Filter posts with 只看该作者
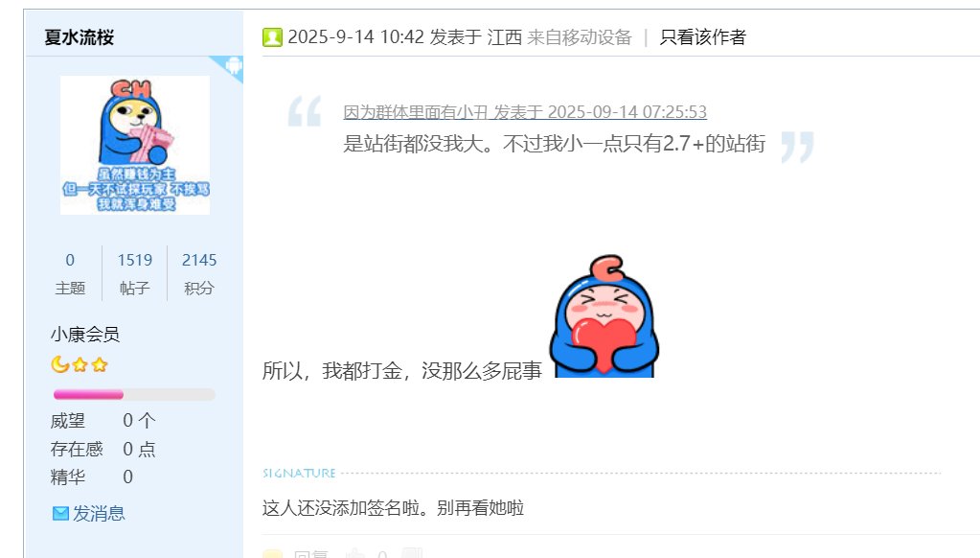This screenshot has height=558, width=980. coord(702,37)
